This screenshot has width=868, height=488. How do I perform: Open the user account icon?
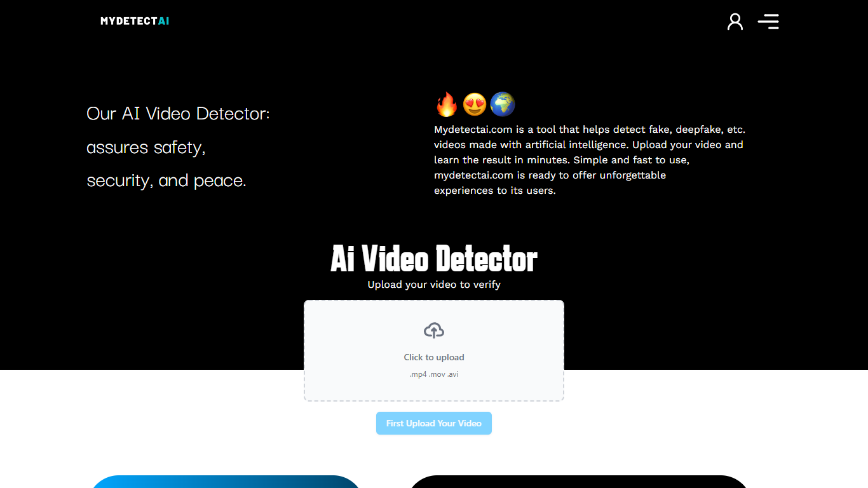point(735,22)
